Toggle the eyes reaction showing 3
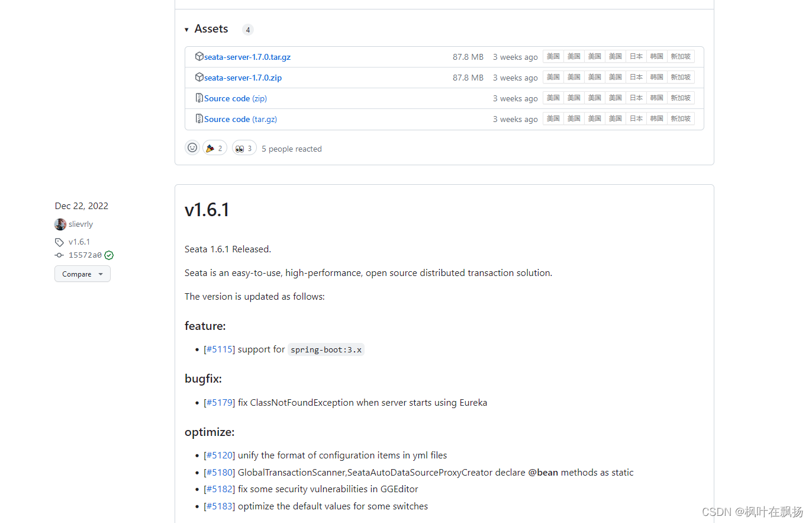This screenshot has height=523, width=812. tap(244, 147)
